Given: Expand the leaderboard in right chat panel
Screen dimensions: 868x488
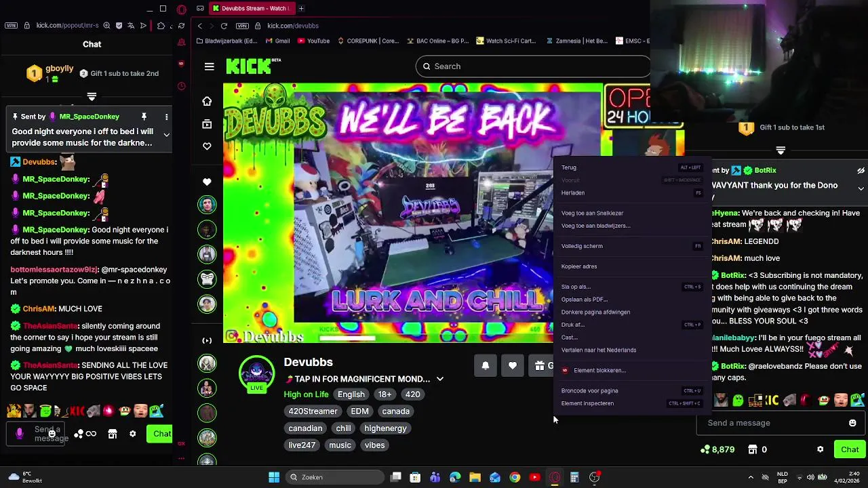Looking at the screenshot, I should 781,150.
